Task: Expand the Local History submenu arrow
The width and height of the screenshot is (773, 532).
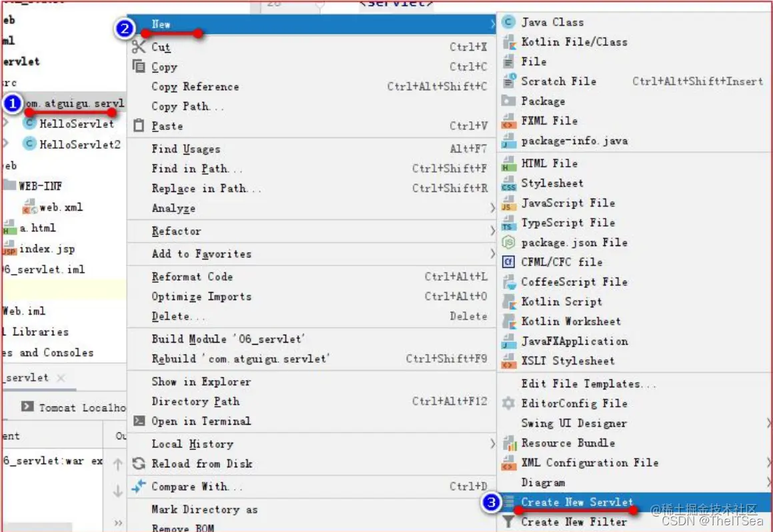Action: point(492,444)
